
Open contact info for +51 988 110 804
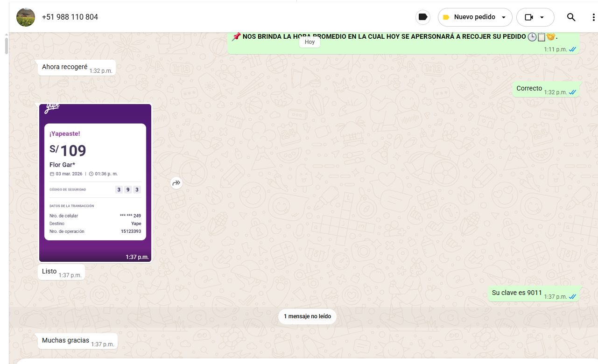(70, 17)
